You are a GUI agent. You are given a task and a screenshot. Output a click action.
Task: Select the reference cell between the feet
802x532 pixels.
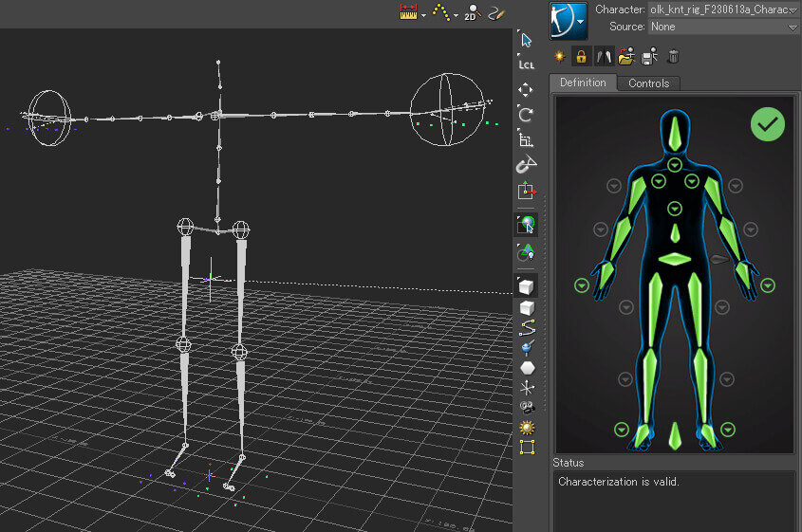point(675,436)
